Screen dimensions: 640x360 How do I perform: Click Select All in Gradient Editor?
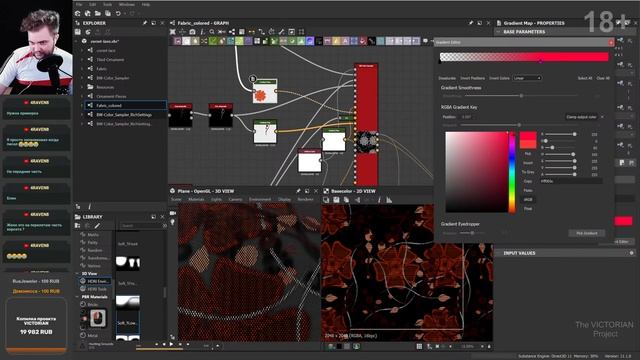584,78
